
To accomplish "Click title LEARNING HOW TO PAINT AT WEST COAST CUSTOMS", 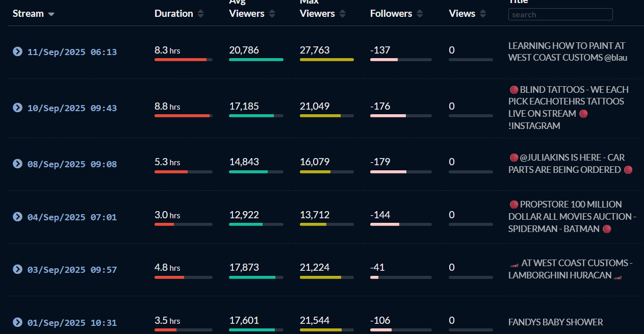I will (568, 52).
